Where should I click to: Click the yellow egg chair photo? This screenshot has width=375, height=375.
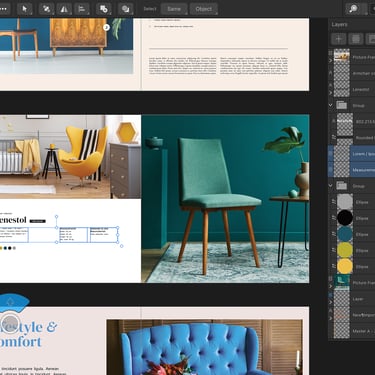pos(70,157)
